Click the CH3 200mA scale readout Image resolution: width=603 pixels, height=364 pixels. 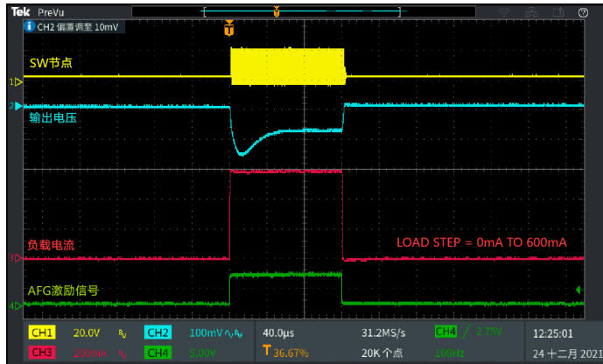tap(89, 353)
